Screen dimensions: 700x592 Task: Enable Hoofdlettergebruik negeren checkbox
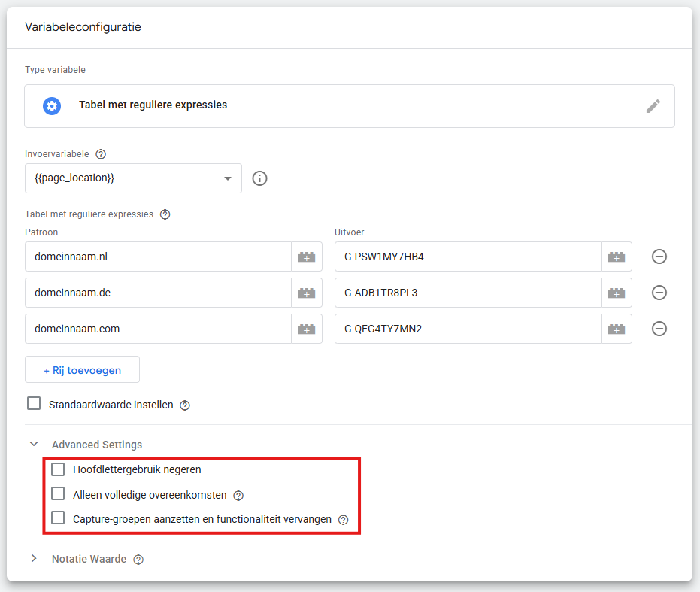(x=58, y=469)
